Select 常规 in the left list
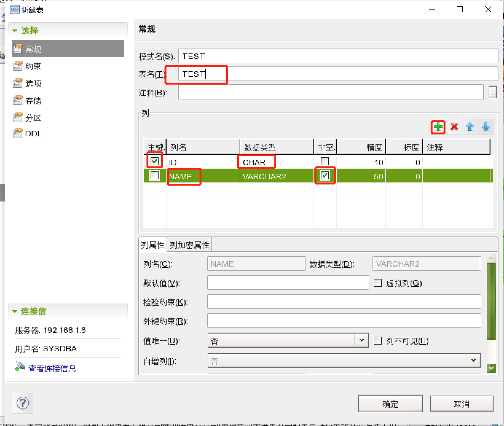The image size is (504, 426). (x=68, y=49)
